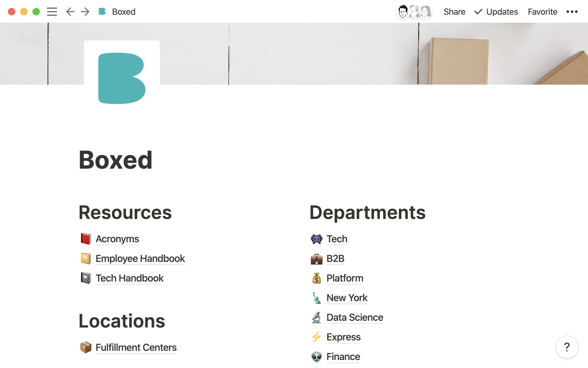Go forward using the right arrow

click(x=85, y=12)
